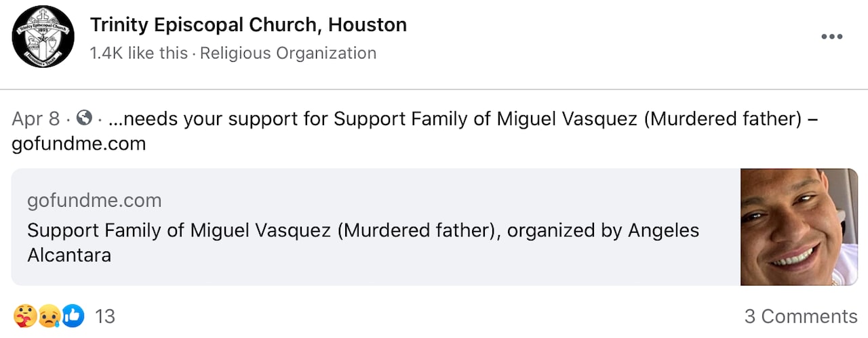Show who reacted via the 13 count
The height and width of the screenshot is (338, 868).
(x=105, y=316)
